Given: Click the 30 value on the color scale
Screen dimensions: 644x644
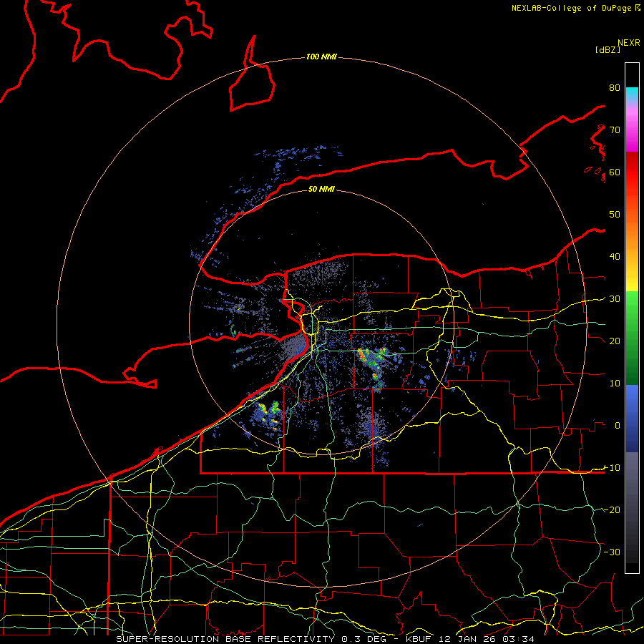Looking at the screenshot, I should [x=615, y=299].
